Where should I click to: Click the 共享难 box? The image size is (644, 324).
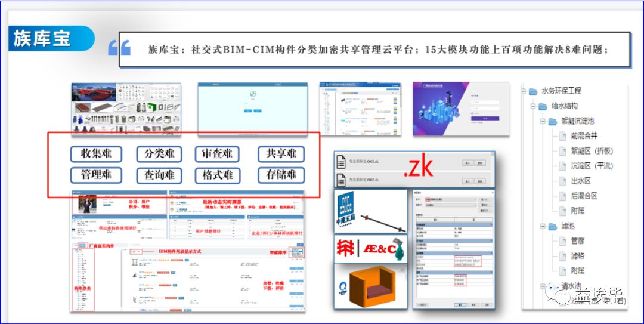pyautogui.click(x=281, y=154)
